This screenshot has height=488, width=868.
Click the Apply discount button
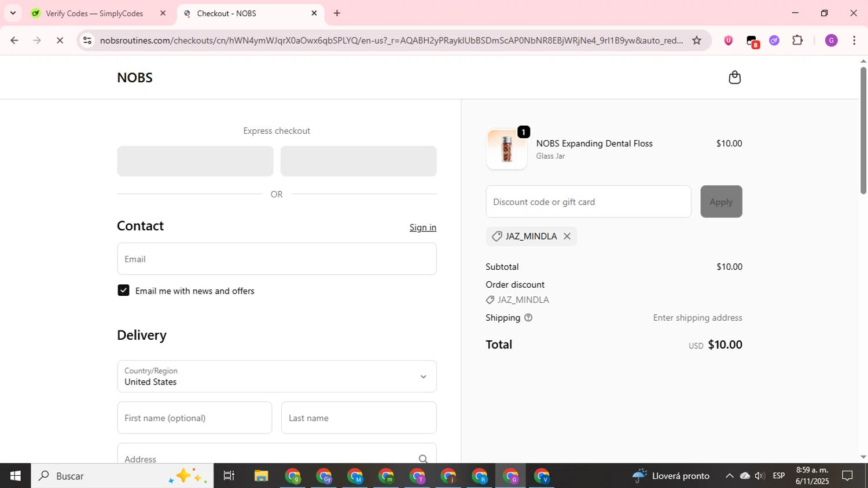click(x=721, y=201)
